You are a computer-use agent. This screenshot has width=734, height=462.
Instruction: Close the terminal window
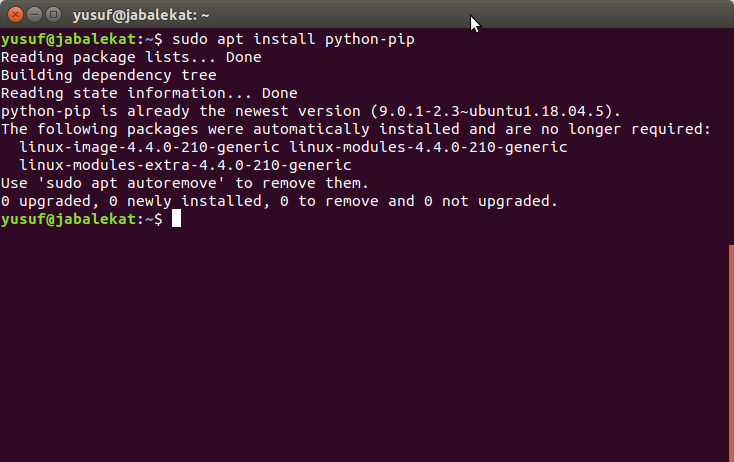[13, 14]
